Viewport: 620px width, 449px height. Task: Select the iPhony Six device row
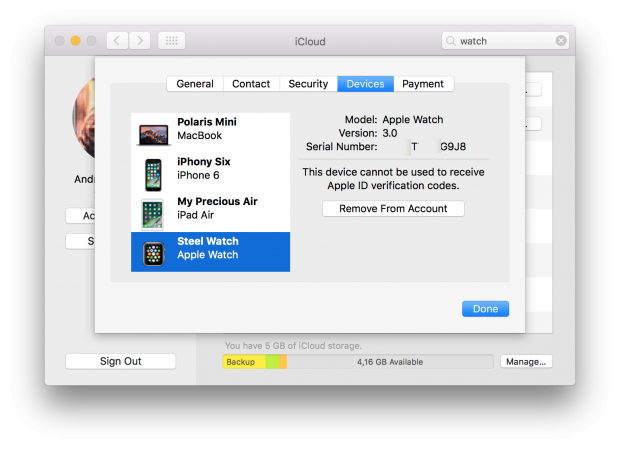click(210, 173)
